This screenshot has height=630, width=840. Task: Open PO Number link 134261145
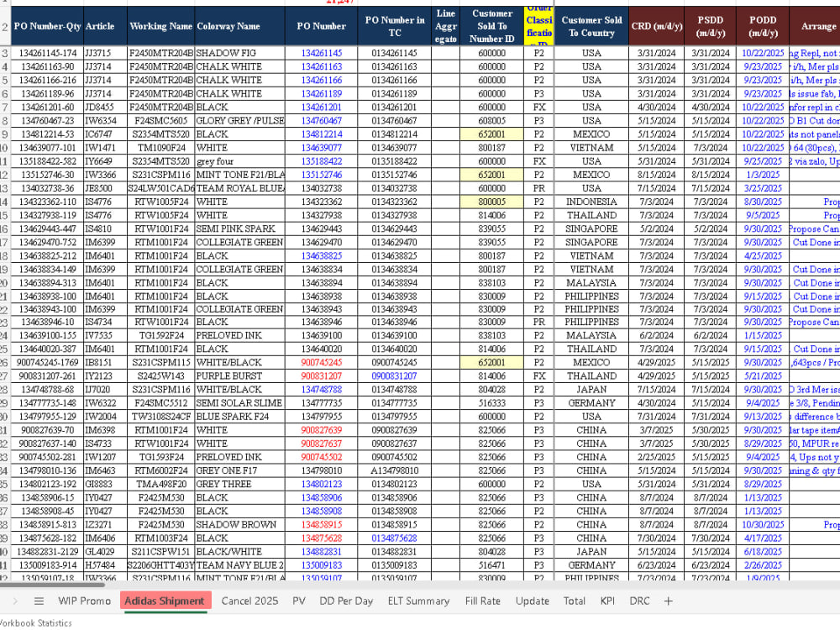pos(322,53)
